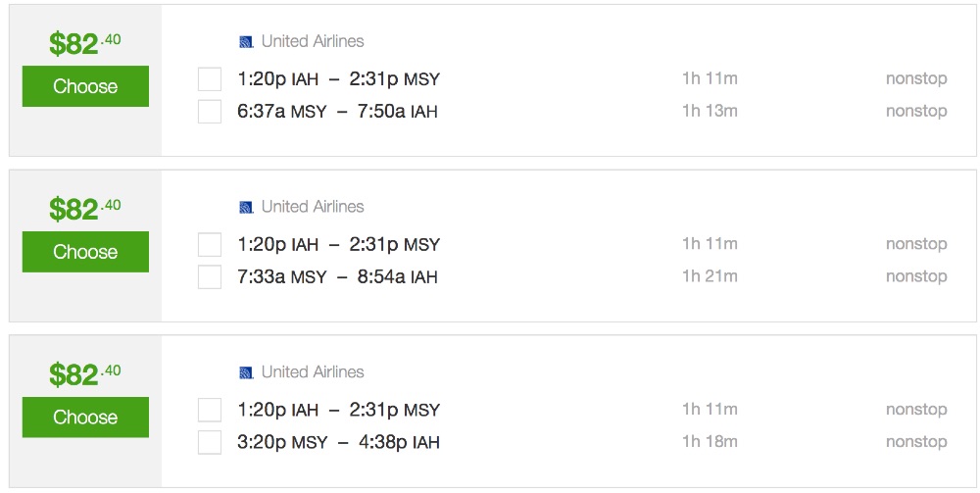Check the 1:20p IAH box above the 6:37a return
The height and width of the screenshot is (493, 980).
[x=210, y=79]
